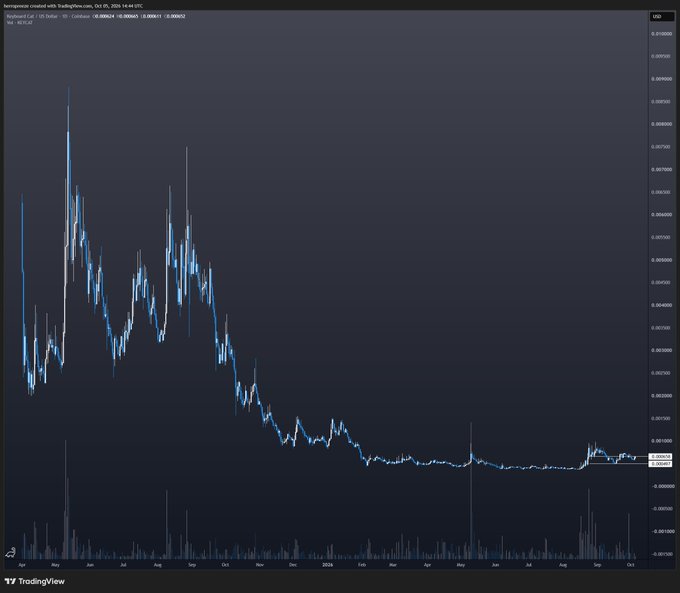Click the 2026 year label on the time axis

pos(328,565)
